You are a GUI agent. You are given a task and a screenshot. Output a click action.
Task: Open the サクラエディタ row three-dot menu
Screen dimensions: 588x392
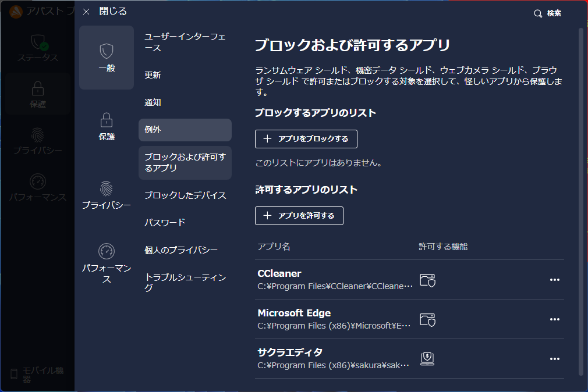click(x=555, y=359)
